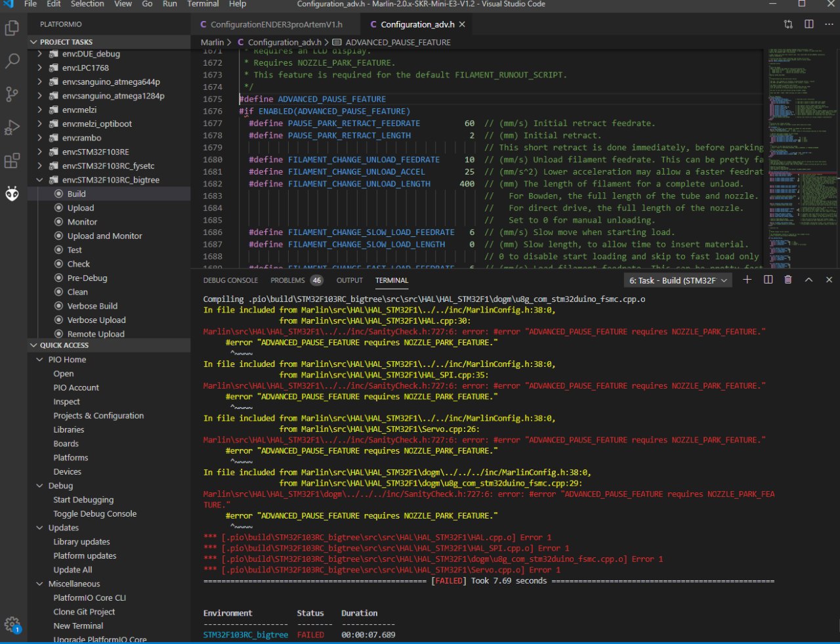Run the Verbose Build task
The height and width of the screenshot is (644, 840).
tap(92, 306)
